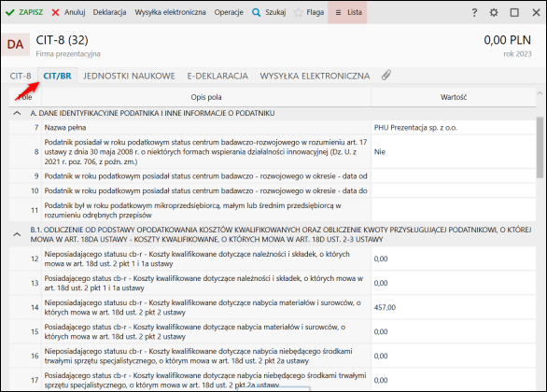Click the Szukaj magnifier icon
The width and height of the screenshot is (547, 392).
(256, 12)
